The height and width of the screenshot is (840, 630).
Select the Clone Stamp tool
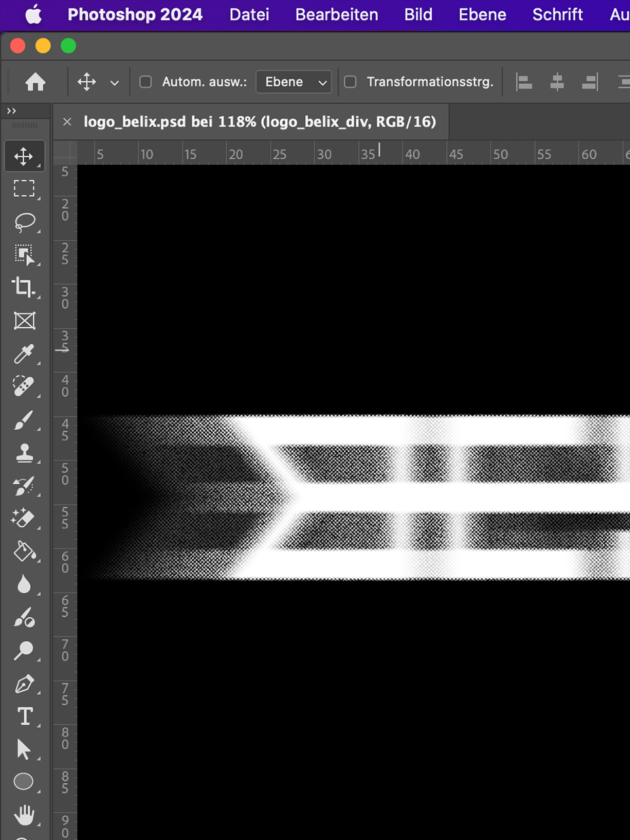(x=24, y=453)
